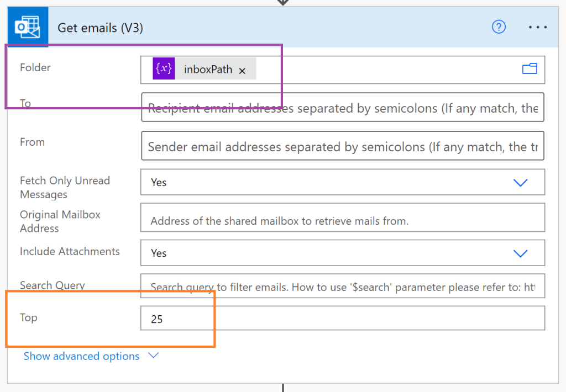Click the Get emails (V3) title

[100, 28]
